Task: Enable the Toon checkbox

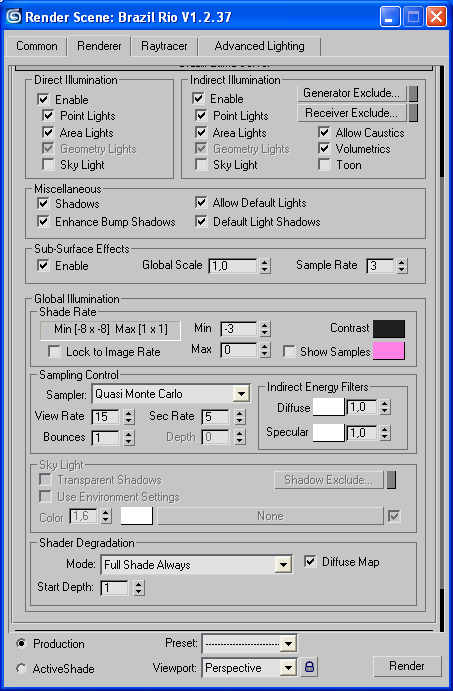Action: click(x=324, y=165)
